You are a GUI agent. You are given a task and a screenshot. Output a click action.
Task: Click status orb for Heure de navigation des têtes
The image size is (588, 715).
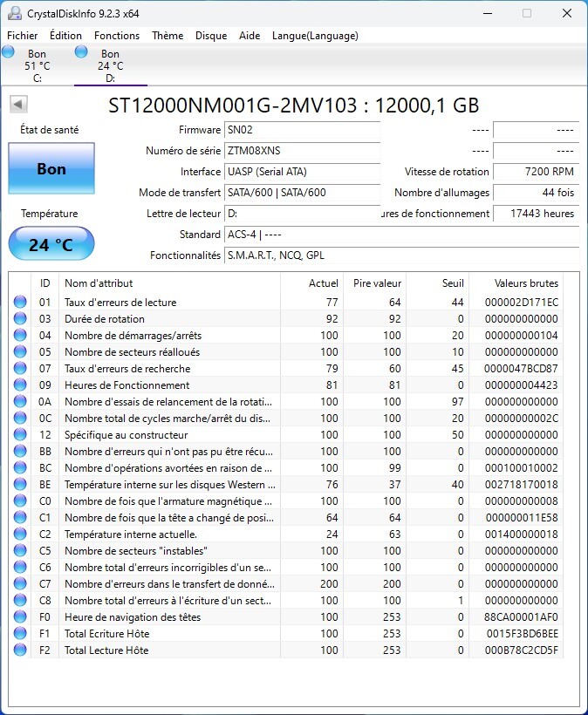click(x=20, y=616)
